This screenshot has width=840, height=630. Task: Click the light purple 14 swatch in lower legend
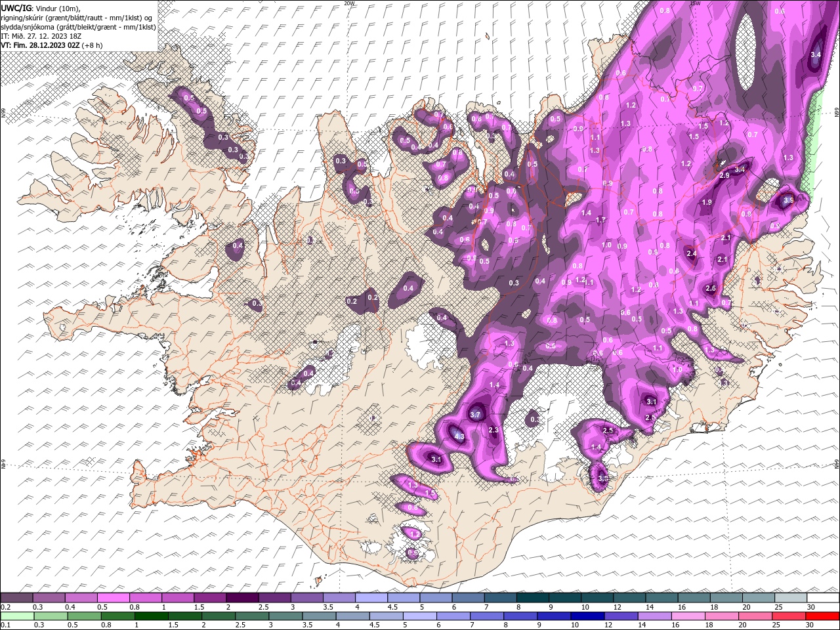654,616
